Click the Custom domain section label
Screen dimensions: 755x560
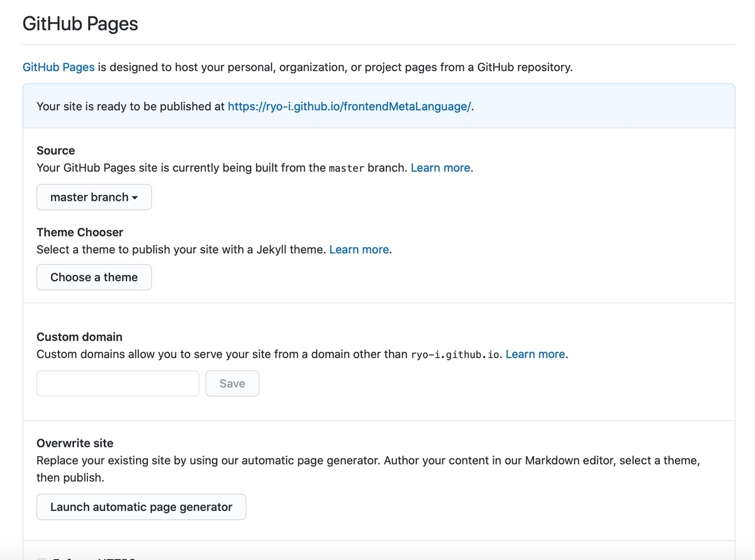point(79,337)
